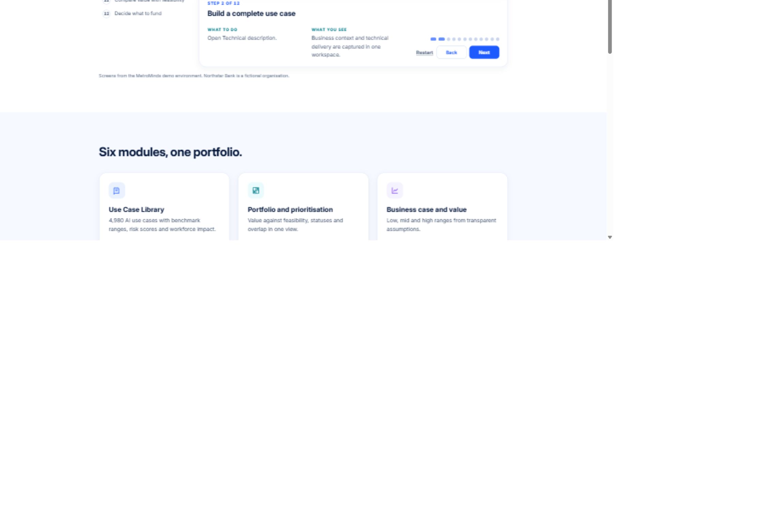Click the MetroMinds demo environment footnote text

194,76
